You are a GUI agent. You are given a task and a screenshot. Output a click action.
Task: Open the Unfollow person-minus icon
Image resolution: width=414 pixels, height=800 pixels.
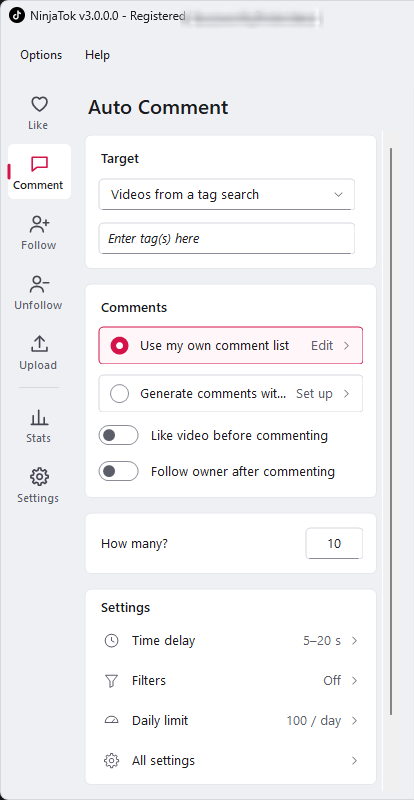coord(39,284)
